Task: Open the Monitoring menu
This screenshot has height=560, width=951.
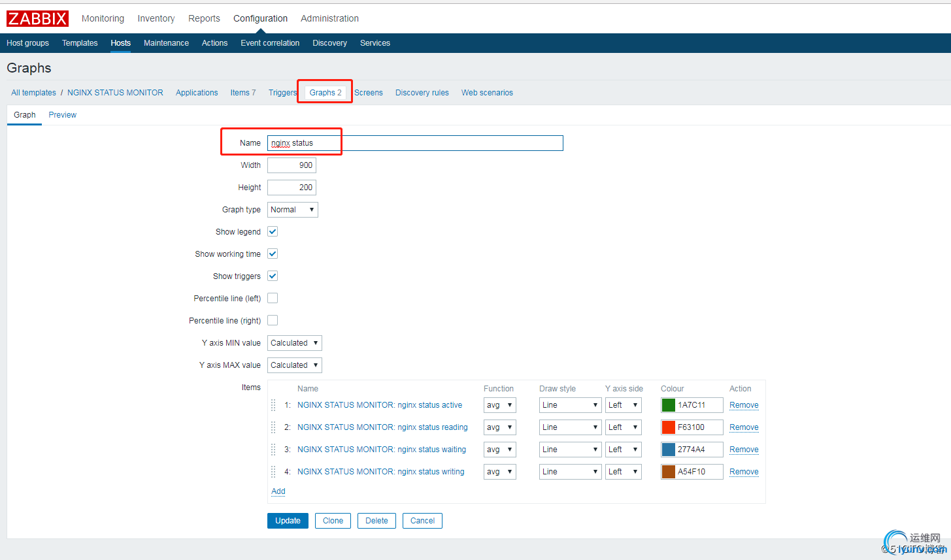Action: point(103,18)
